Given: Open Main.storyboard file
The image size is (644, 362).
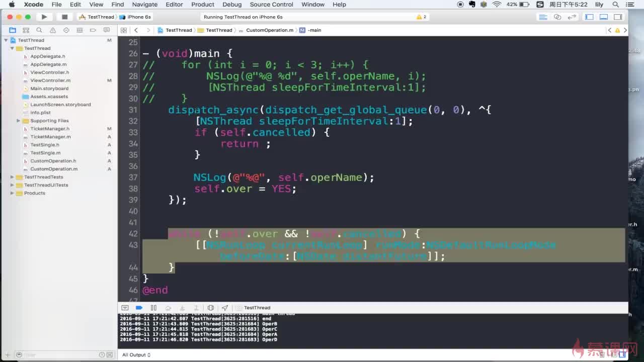Looking at the screenshot, I should coord(49,88).
